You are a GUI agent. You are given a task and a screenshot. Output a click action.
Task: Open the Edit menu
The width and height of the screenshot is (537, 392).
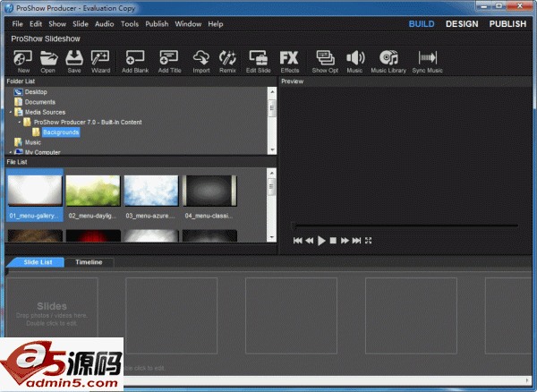(x=36, y=24)
